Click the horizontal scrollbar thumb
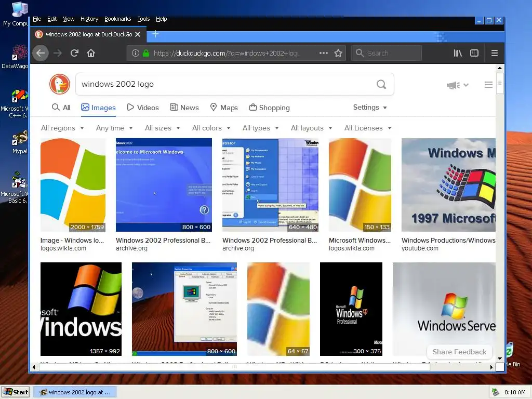Screen dimensions: 532x399 pyautogui.click(x=234, y=367)
